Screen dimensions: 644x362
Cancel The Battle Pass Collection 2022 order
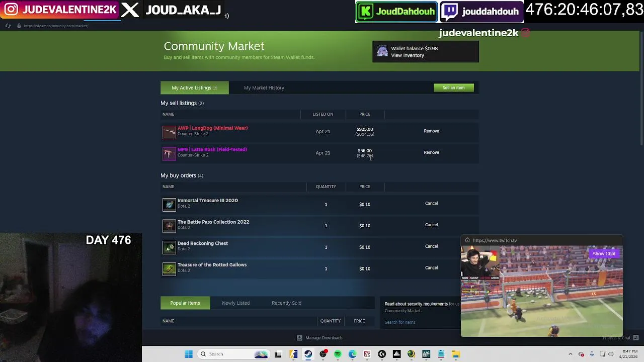(431, 225)
